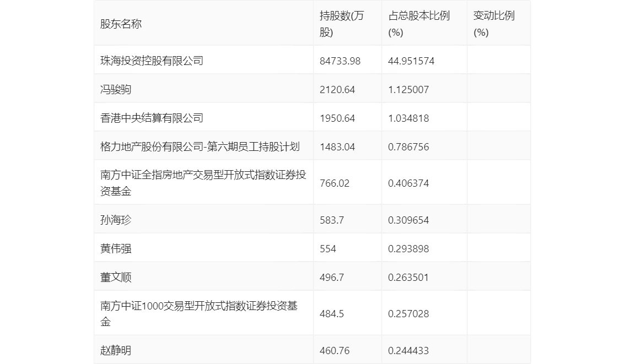Click shareholding value 484.5
The image size is (625, 364).
pyautogui.click(x=332, y=314)
